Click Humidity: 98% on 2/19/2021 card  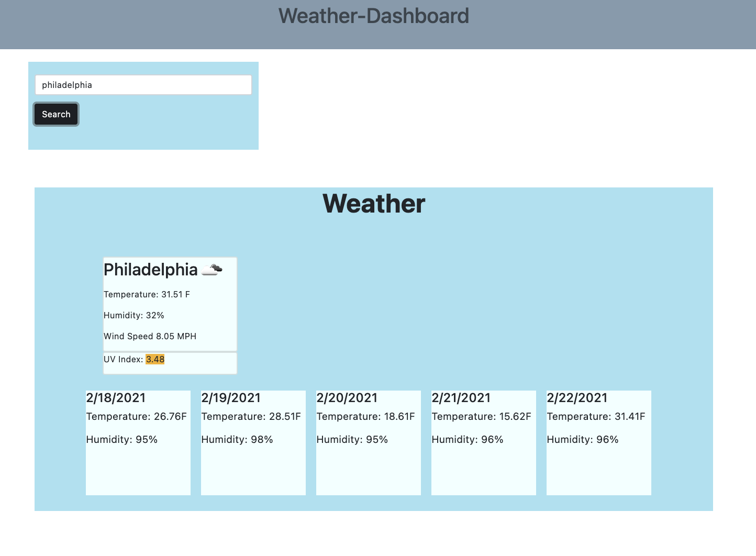(x=237, y=440)
